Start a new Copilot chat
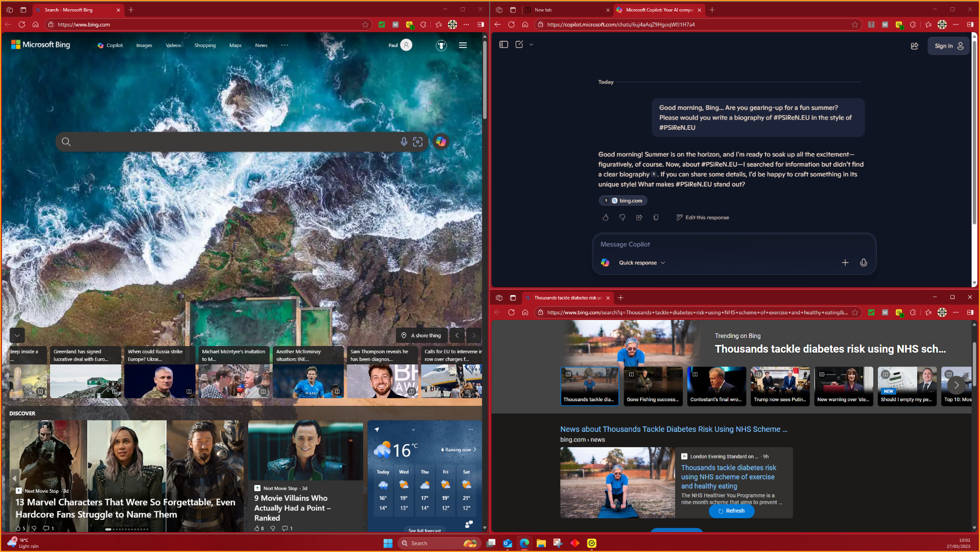This screenshot has width=980, height=552. coord(519,44)
